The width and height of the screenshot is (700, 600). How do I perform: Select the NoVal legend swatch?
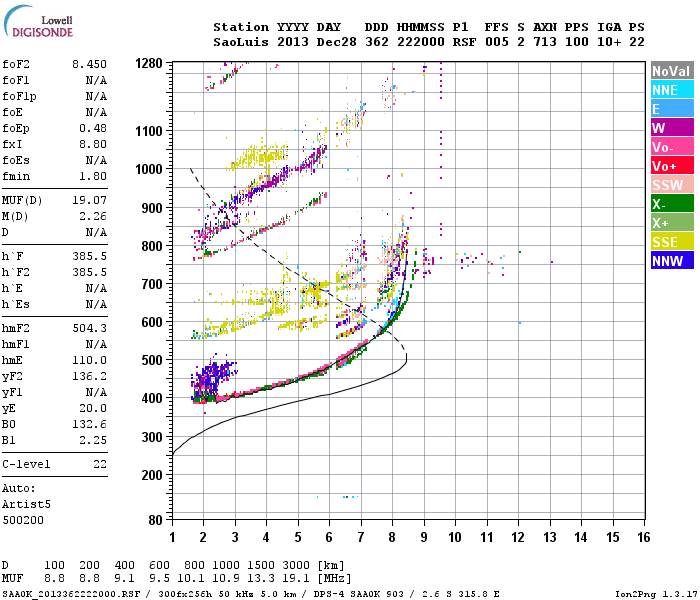672,71
